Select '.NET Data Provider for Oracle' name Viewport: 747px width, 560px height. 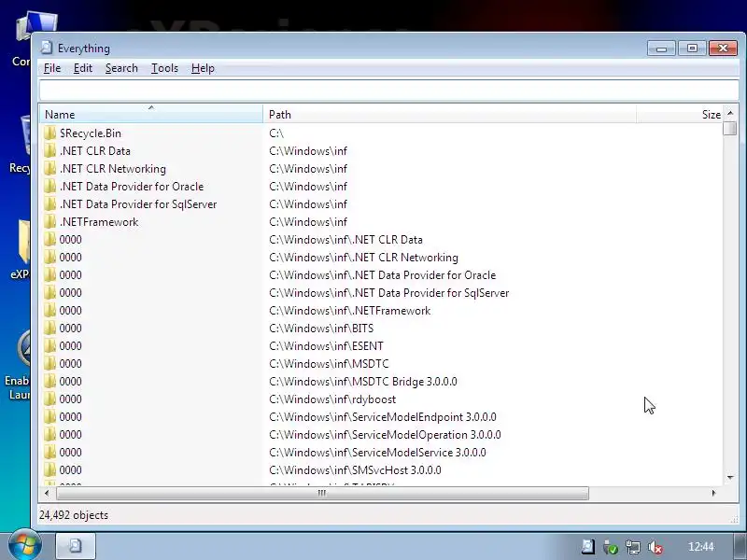(x=132, y=186)
